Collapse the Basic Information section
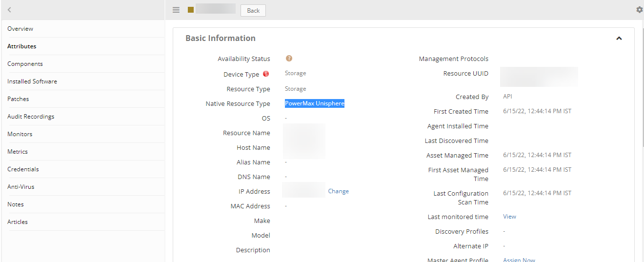Screen dimensions: 644x262 (x=619, y=38)
